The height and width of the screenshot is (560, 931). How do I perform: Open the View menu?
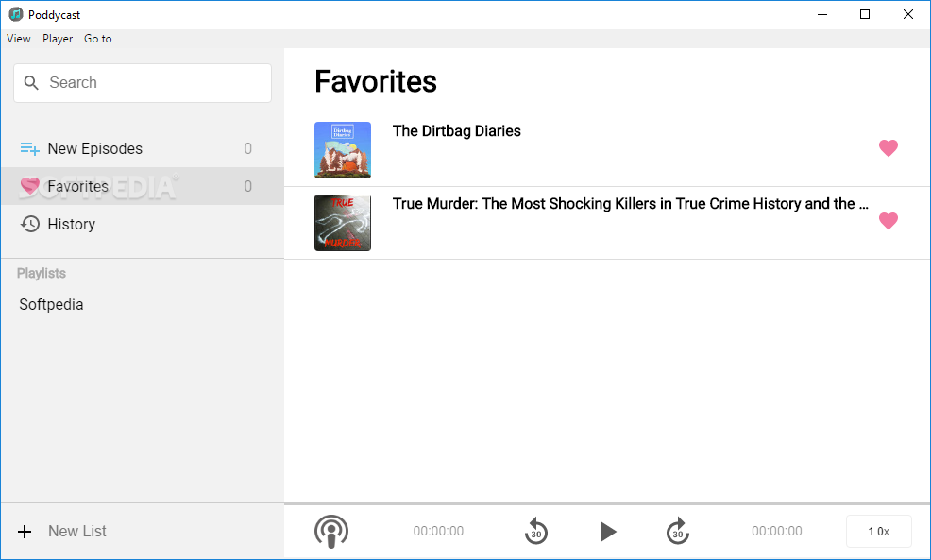[x=18, y=39]
